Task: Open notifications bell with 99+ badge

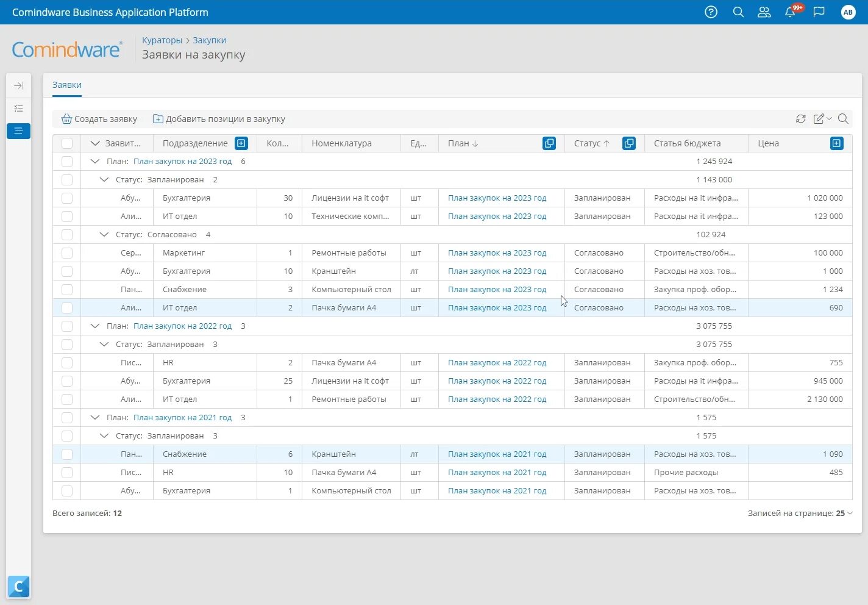Action: click(x=791, y=12)
